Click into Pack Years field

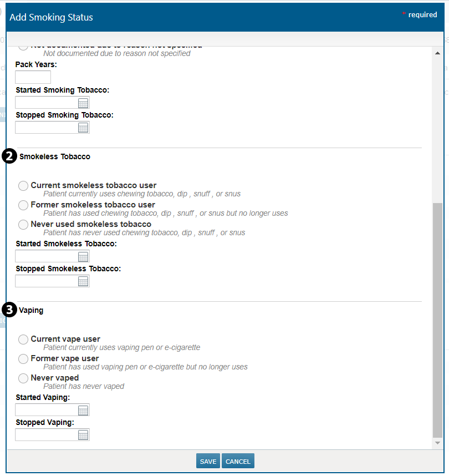click(33, 77)
